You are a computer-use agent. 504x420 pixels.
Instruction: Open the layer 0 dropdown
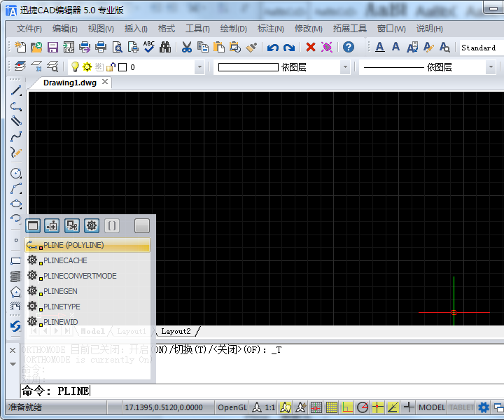tap(199, 66)
